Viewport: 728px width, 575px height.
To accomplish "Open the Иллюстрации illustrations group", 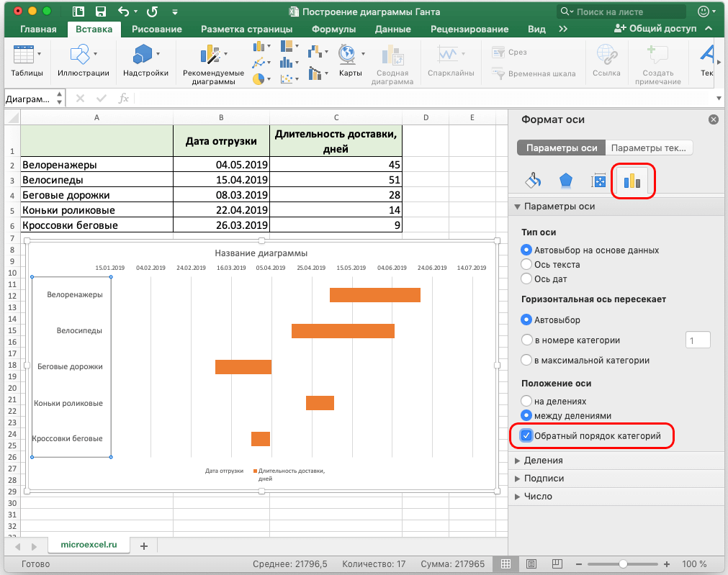I will pyautogui.click(x=83, y=60).
